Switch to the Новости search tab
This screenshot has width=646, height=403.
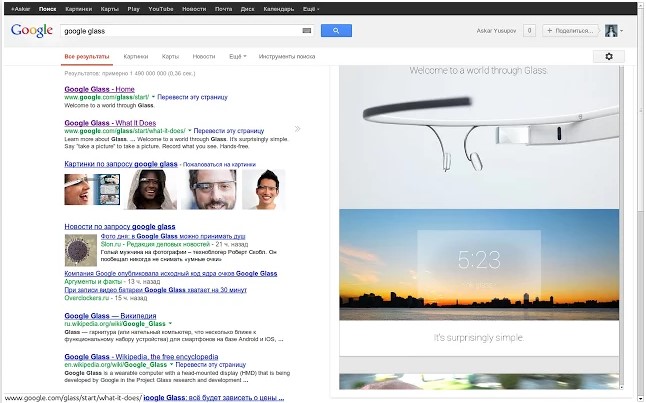(x=203, y=57)
